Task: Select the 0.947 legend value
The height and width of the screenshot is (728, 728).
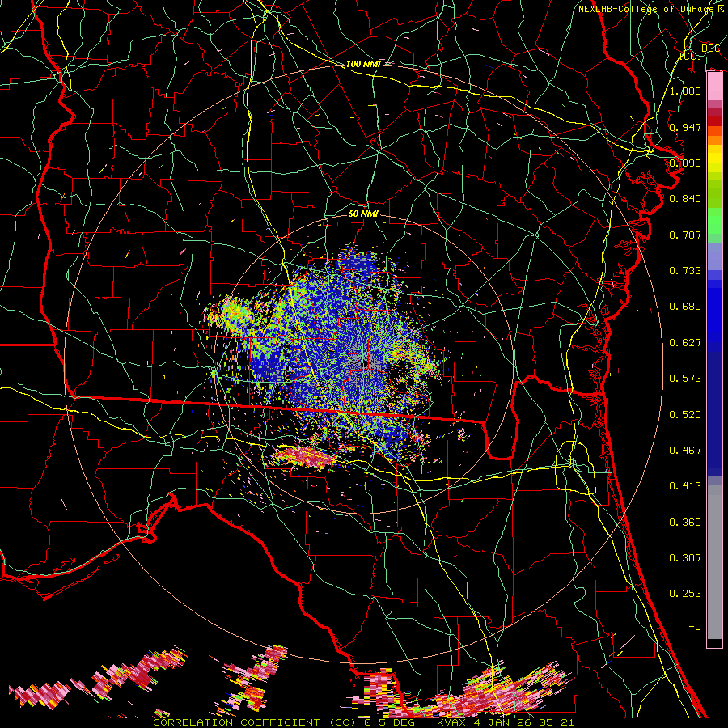Action: click(685, 127)
